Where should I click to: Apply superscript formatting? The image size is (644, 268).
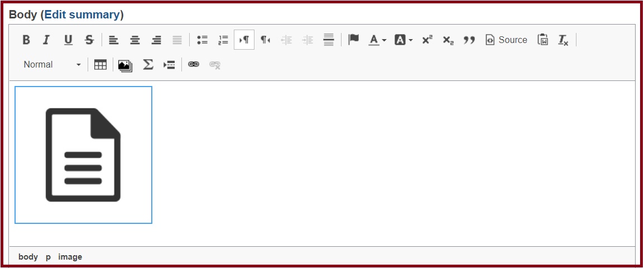click(427, 40)
